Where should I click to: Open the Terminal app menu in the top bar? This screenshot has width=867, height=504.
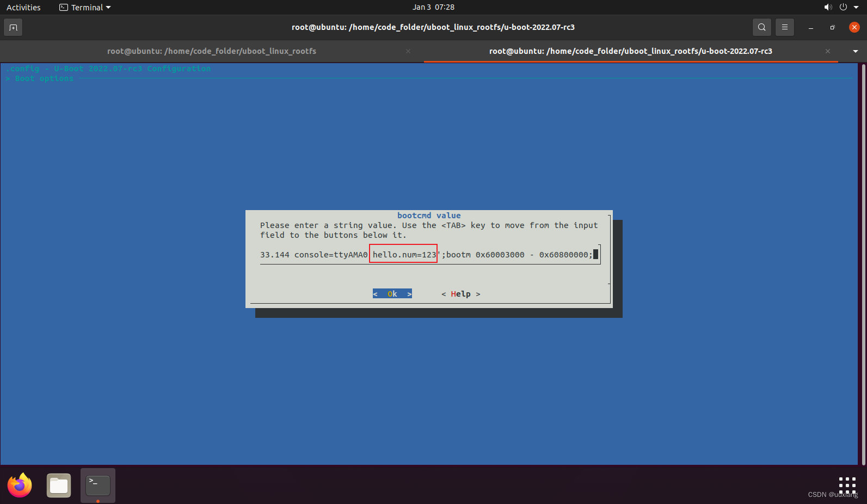point(85,7)
